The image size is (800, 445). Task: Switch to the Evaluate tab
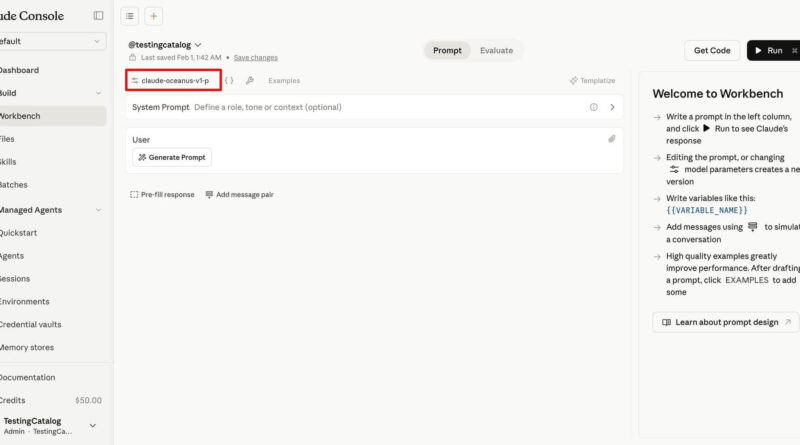coord(496,51)
